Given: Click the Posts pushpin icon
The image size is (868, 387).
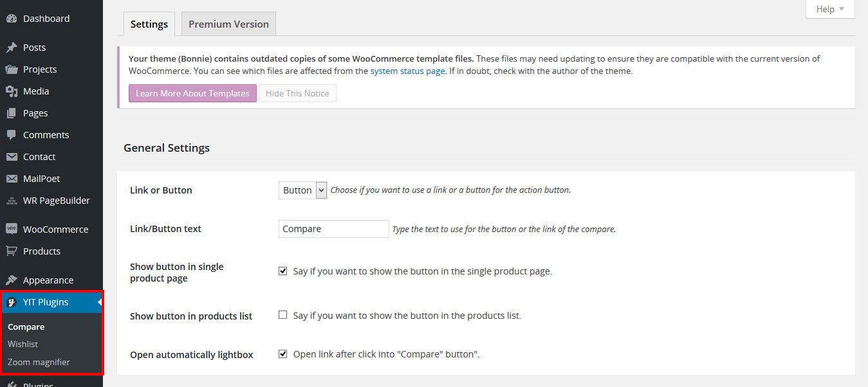Looking at the screenshot, I should (12, 48).
